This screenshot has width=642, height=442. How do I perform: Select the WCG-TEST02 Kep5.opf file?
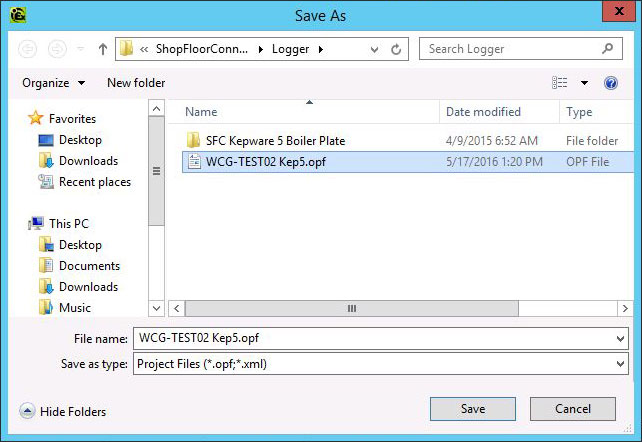click(268, 162)
